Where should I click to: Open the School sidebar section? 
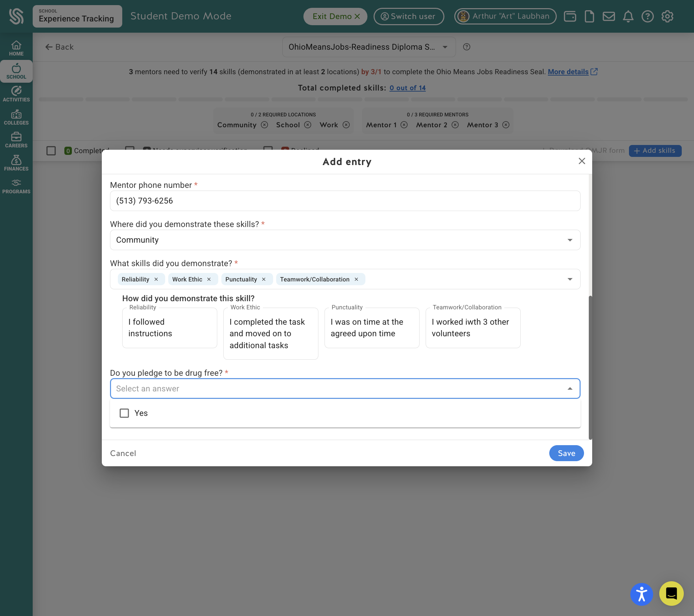pyautogui.click(x=16, y=71)
